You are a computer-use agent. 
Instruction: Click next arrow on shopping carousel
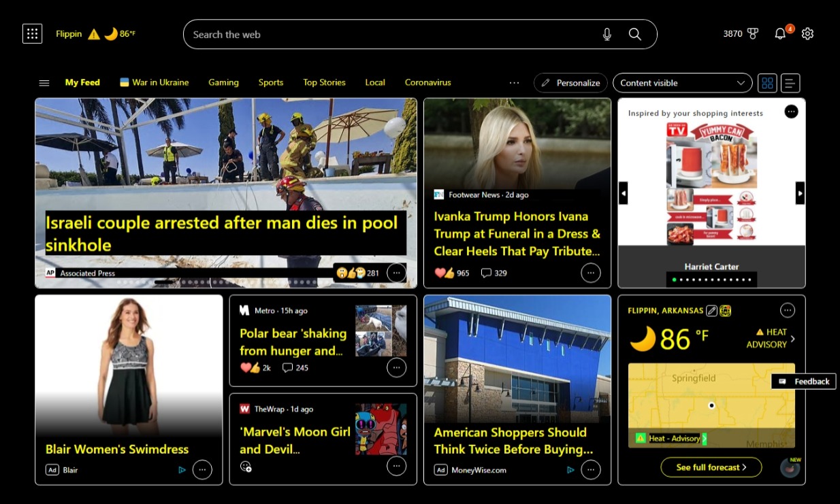click(x=800, y=193)
